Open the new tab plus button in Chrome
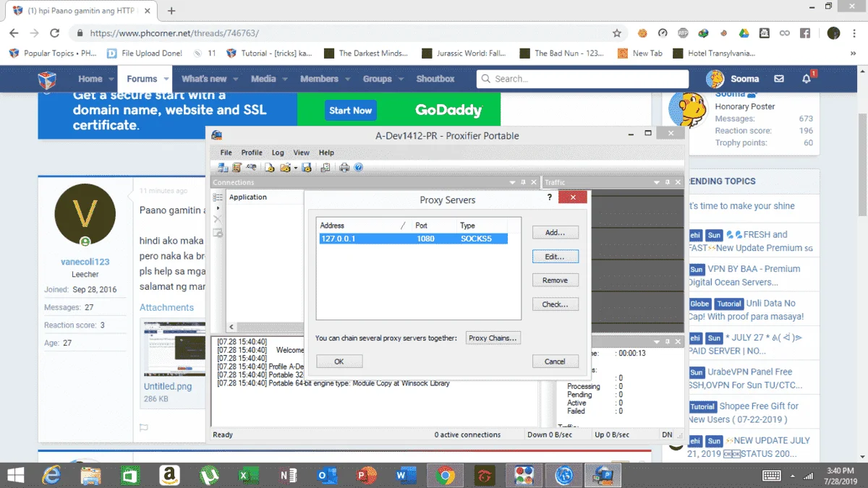 click(x=171, y=11)
